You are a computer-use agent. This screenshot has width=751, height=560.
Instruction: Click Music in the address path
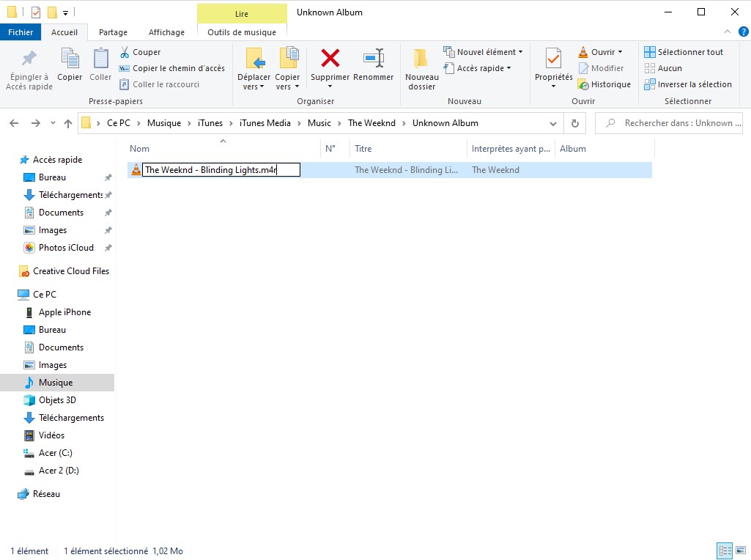319,123
